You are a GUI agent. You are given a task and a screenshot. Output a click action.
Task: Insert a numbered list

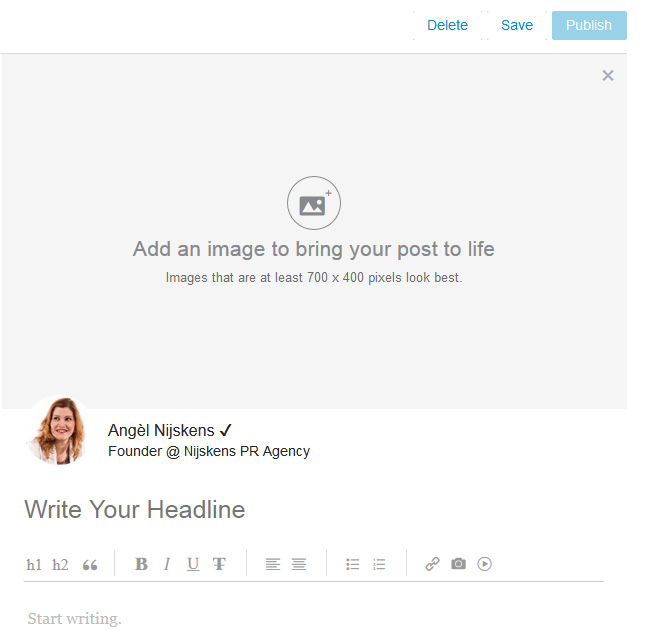[x=379, y=564]
